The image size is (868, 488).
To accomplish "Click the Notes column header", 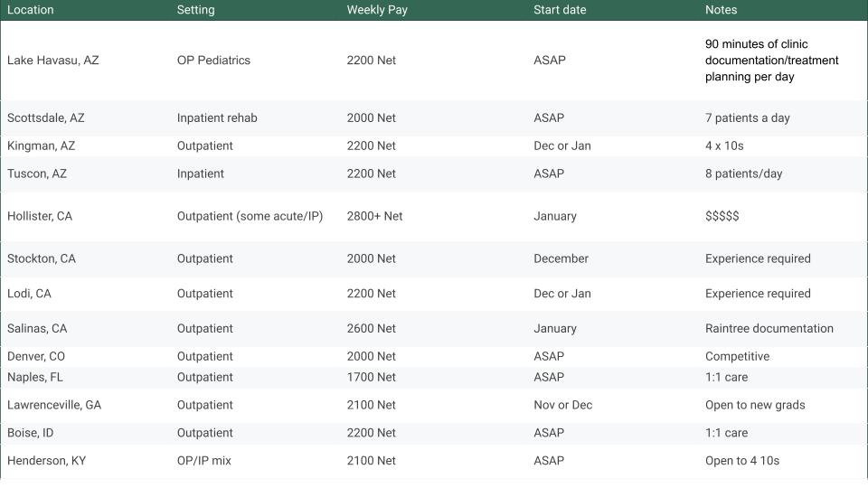I will 721,10.
